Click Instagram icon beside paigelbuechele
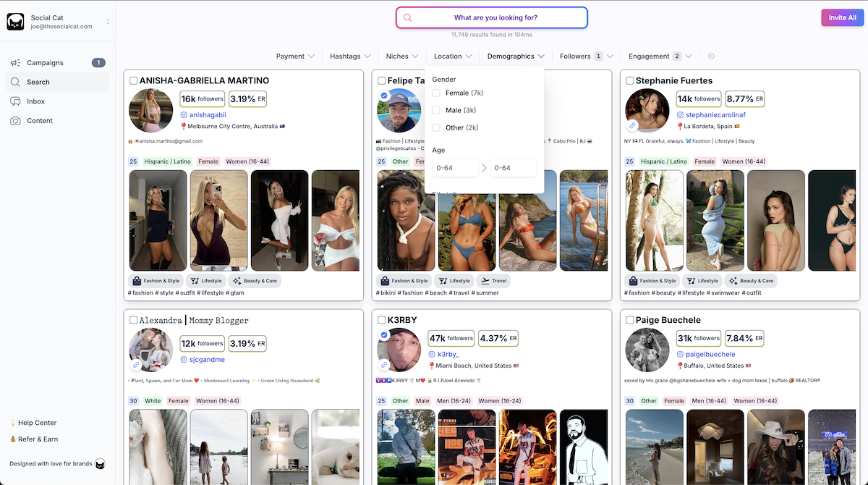This screenshot has height=485, width=868. point(680,354)
